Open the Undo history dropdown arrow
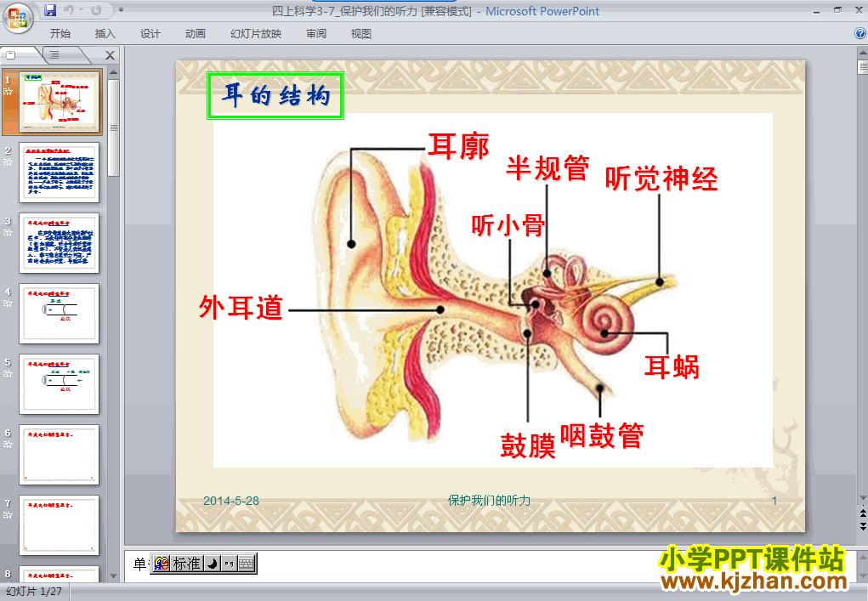Image resolution: width=868 pixels, height=601 pixels. [x=81, y=10]
